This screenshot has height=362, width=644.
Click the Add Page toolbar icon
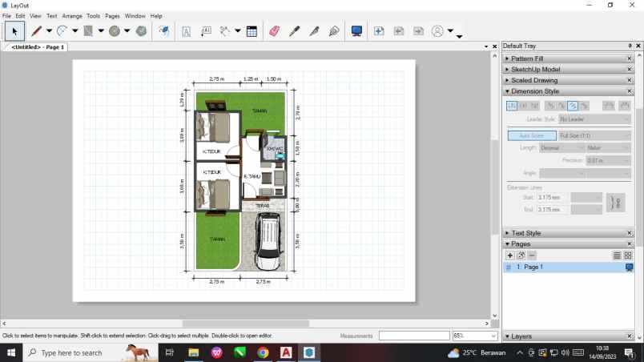tap(379, 31)
